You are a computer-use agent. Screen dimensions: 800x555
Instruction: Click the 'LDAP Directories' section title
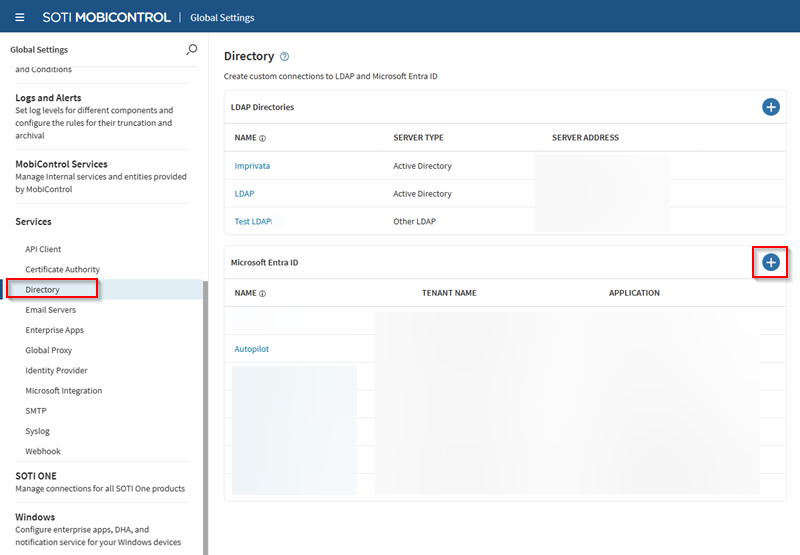262,107
